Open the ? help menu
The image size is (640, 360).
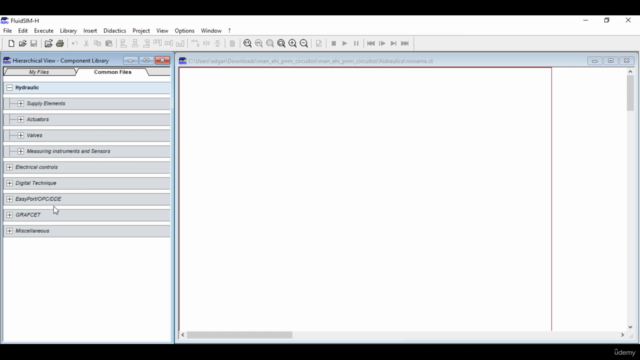tap(229, 31)
